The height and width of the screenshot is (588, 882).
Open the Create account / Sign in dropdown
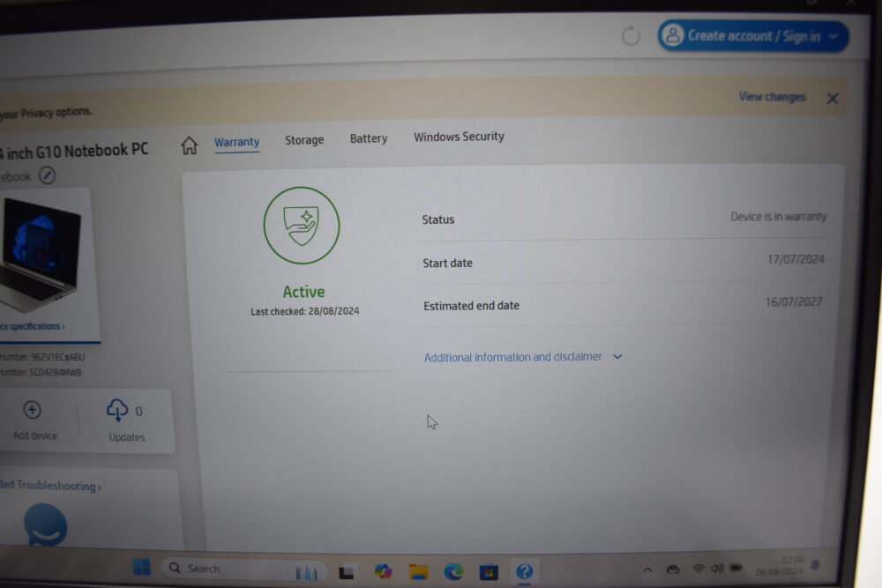[x=752, y=36]
